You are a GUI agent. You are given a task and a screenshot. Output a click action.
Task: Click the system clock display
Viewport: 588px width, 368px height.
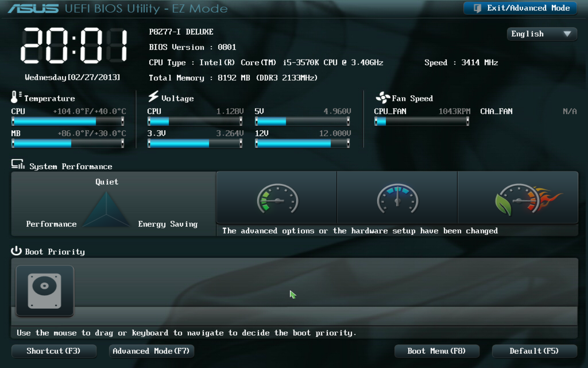click(x=74, y=46)
